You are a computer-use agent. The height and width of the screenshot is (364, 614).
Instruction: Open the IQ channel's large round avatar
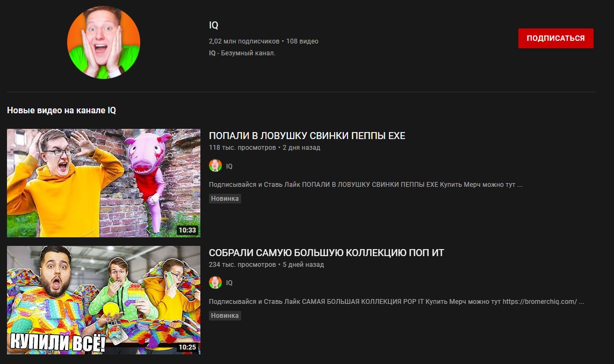(104, 42)
